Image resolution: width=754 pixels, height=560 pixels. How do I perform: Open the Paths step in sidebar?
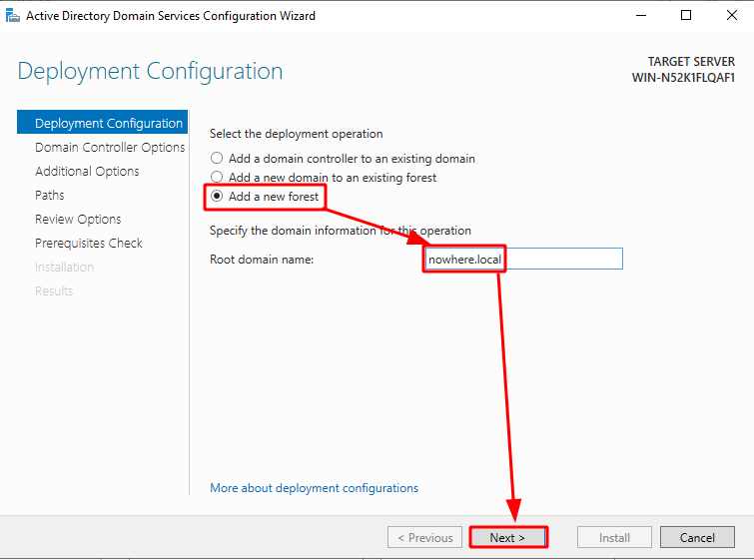[x=50, y=196]
